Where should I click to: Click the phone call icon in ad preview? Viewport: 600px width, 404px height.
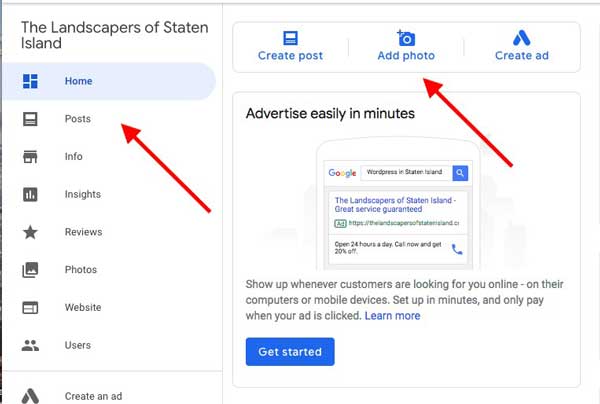457,249
